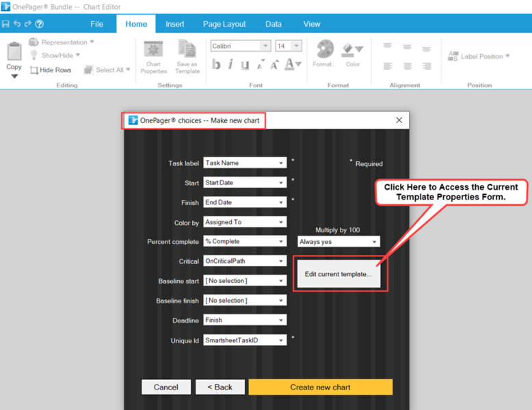
Task: Click Edit current template button
Action: coord(338,273)
